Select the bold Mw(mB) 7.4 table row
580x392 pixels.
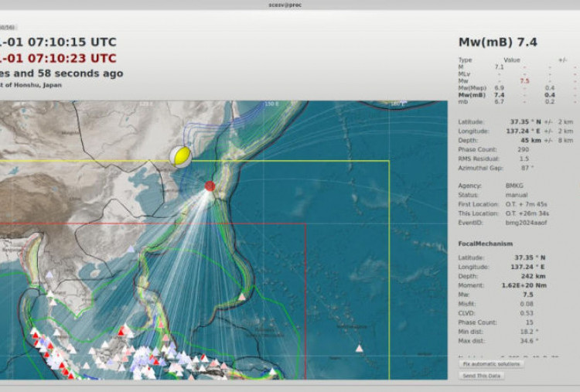point(517,95)
